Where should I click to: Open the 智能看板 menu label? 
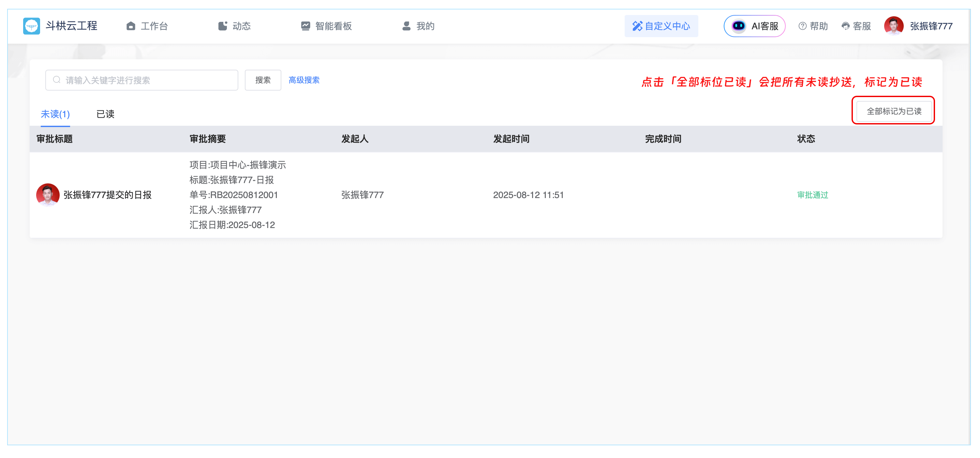tap(333, 26)
